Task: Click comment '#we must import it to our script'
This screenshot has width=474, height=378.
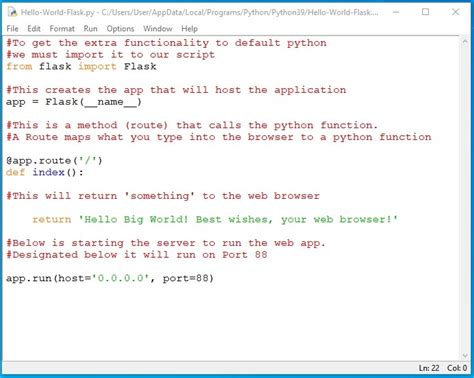Action: pyautogui.click(x=111, y=55)
